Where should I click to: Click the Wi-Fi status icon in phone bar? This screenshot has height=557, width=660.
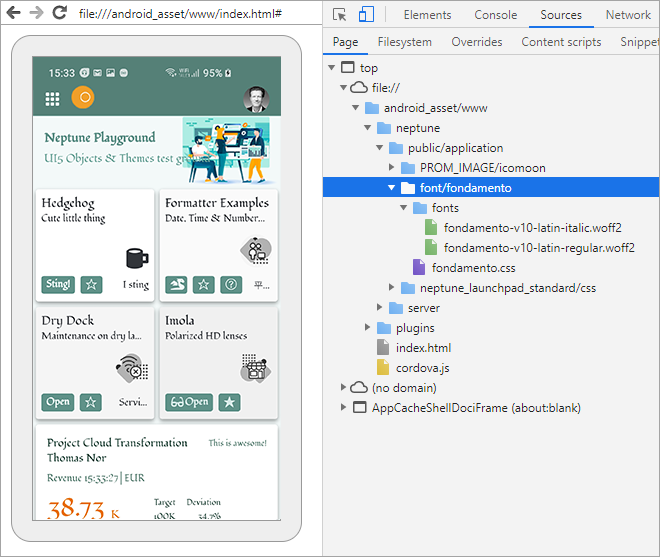[170, 72]
